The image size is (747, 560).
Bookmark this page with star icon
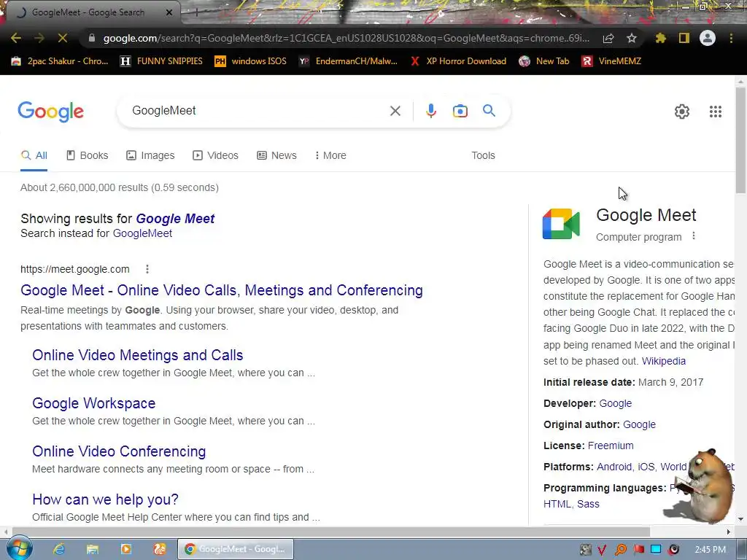632,38
